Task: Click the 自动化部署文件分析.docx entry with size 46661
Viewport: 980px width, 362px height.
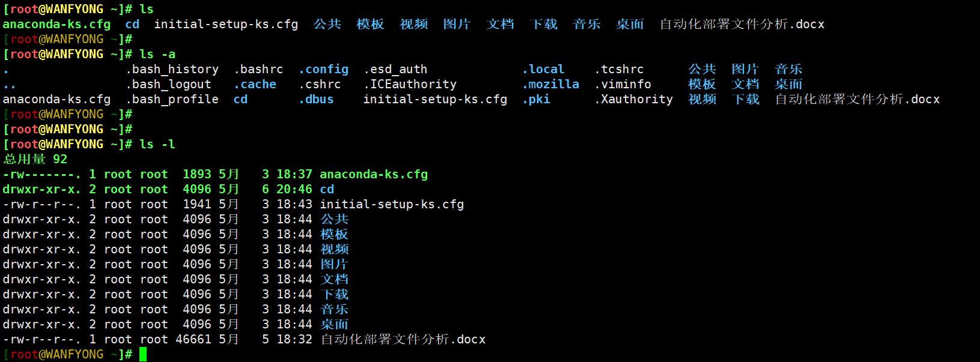Action: point(403,340)
